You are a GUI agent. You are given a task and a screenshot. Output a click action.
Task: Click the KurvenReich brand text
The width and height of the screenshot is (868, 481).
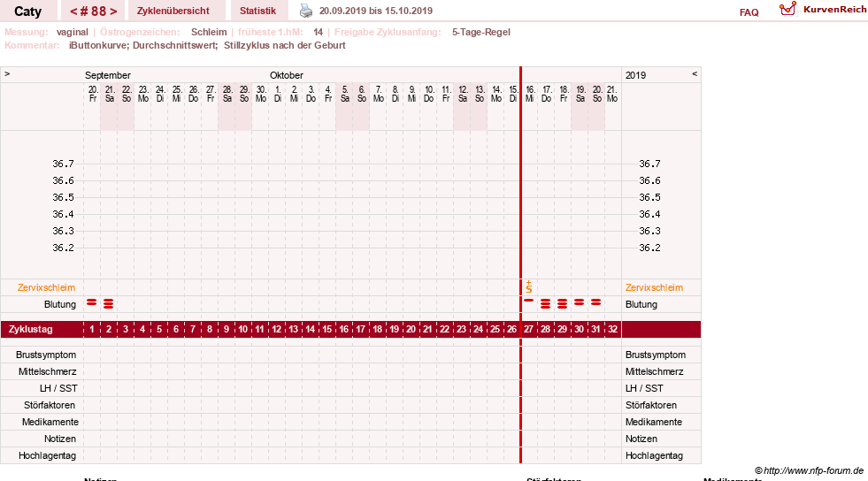(834, 10)
